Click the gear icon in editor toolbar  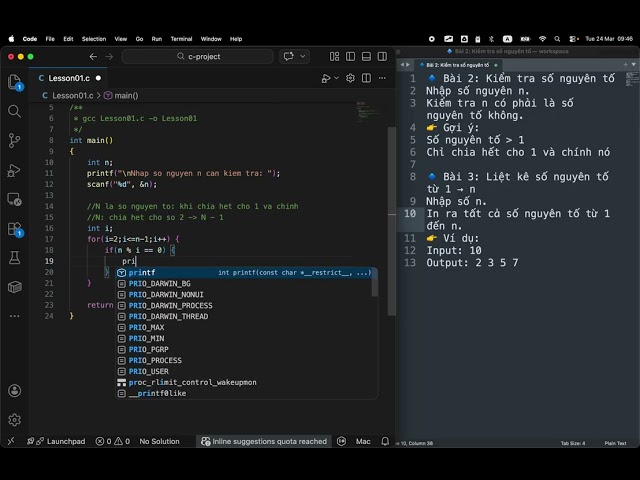tap(350, 78)
